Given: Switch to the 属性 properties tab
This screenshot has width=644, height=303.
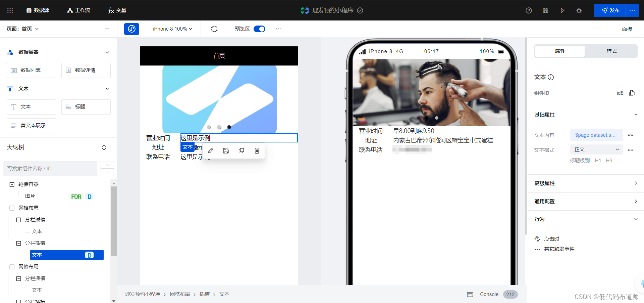Looking at the screenshot, I should pyautogui.click(x=560, y=51).
